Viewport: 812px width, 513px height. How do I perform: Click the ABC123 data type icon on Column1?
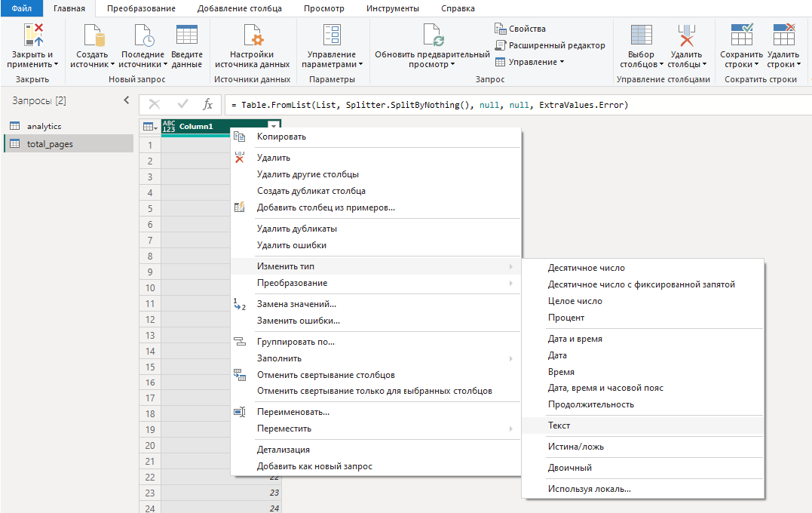(169, 127)
